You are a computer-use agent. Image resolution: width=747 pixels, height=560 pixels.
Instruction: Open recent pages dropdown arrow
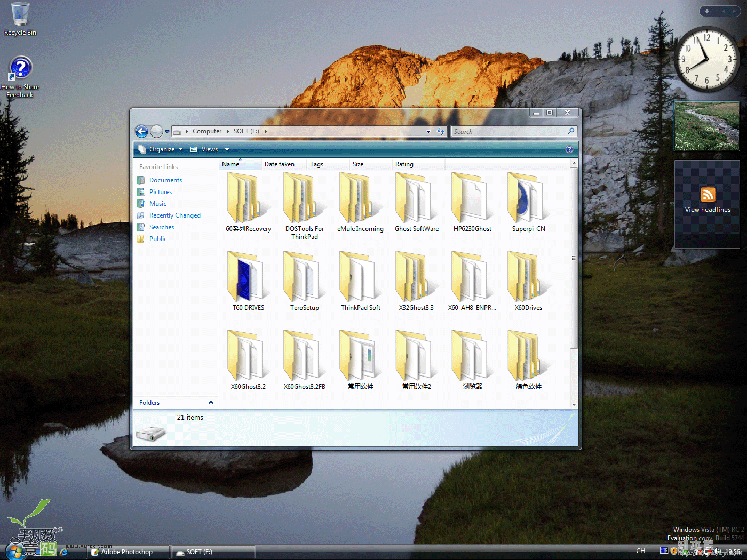[x=167, y=132]
